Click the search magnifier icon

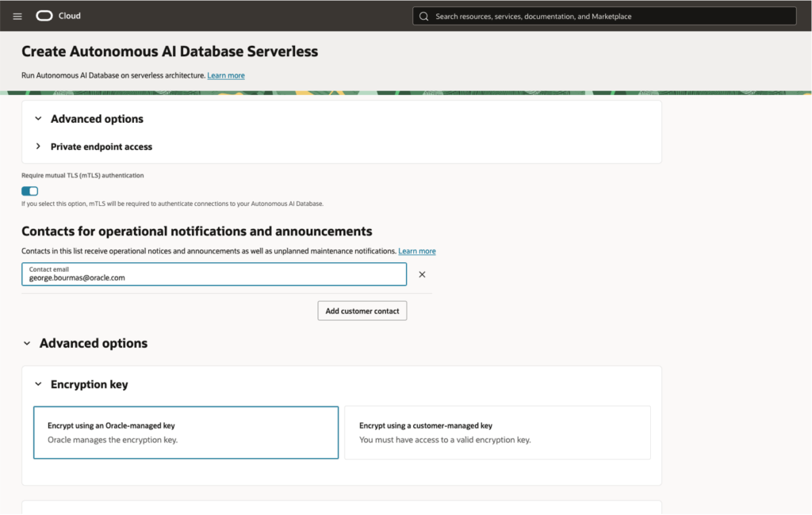coord(423,17)
